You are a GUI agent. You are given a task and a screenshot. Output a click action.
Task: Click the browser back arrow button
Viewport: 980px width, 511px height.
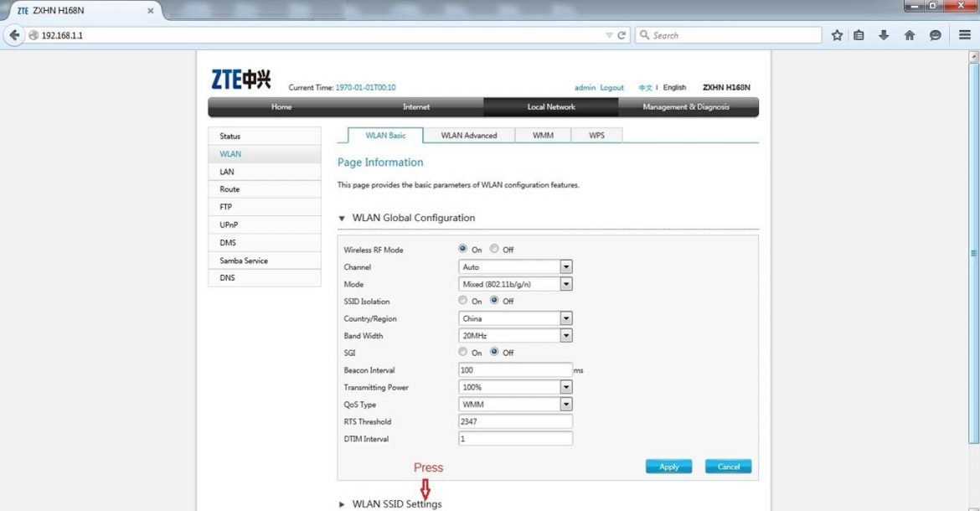click(14, 35)
